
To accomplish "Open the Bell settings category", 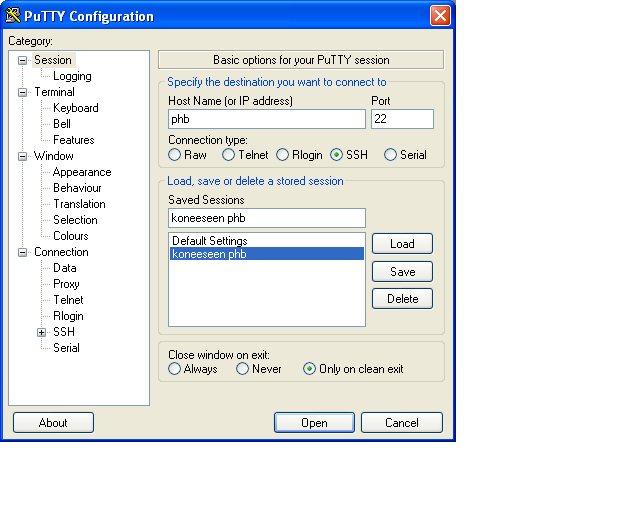I will click(62, 124).
